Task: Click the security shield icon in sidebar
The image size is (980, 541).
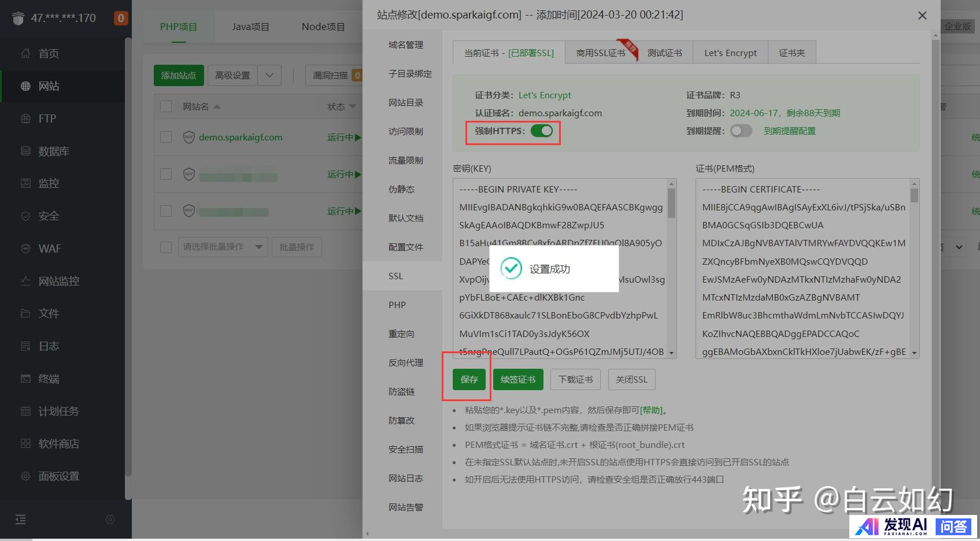Action: [x=25, y=216]
